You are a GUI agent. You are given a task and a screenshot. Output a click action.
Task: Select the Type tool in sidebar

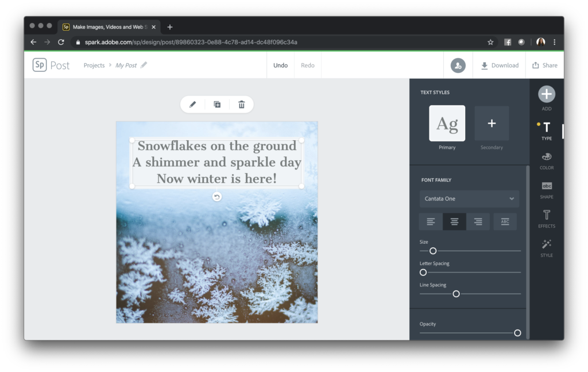click(x=546, y=128)
